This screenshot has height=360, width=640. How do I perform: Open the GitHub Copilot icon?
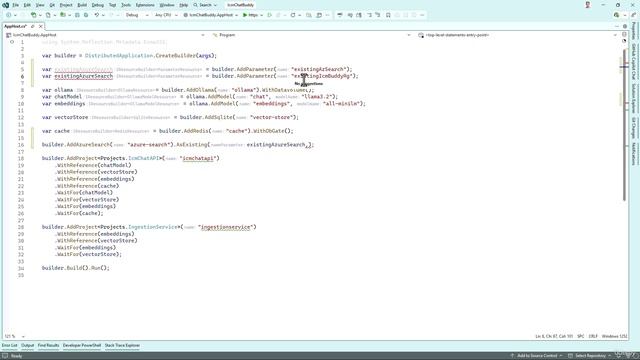(617, 15)
